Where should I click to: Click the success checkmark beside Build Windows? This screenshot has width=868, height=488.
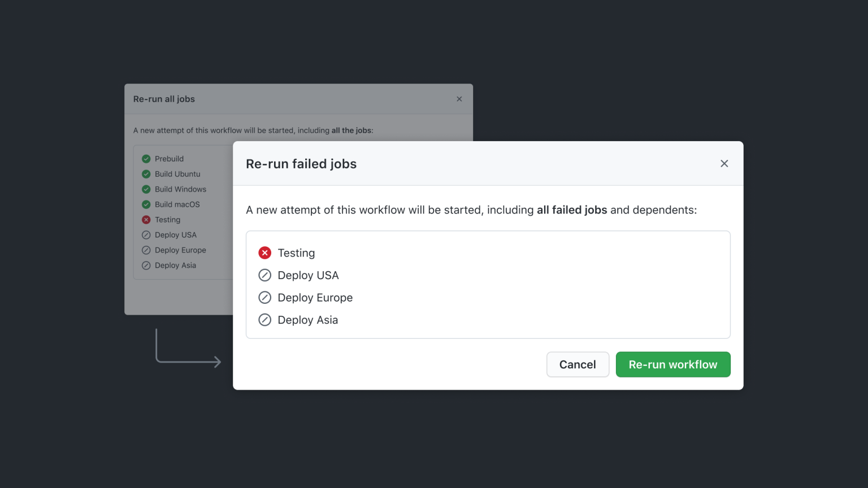(146, 189)
